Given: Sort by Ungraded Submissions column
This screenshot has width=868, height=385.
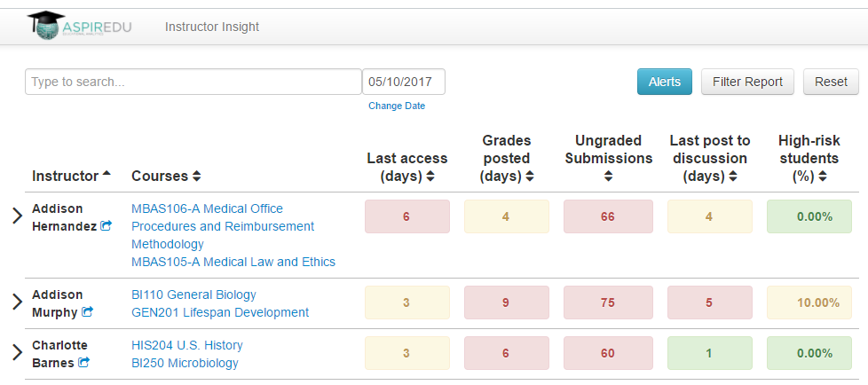Looking at the screenshot, I should pyautogui.click(x=608, y=177).
